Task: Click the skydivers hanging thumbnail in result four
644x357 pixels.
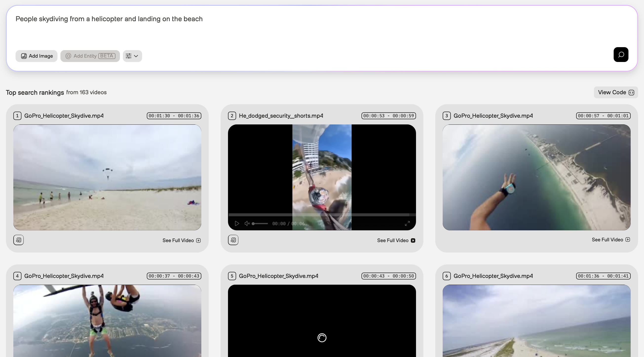Action: tap(107, 321)
